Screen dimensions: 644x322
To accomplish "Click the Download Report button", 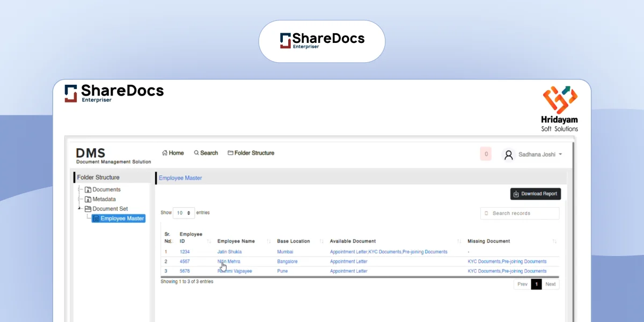I will 536,194.
